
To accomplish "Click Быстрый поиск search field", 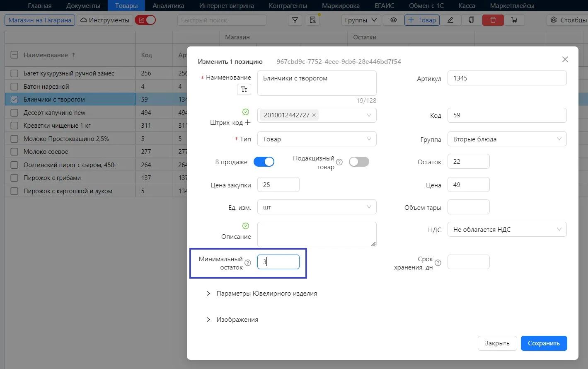I will click(x=222, y=20).
